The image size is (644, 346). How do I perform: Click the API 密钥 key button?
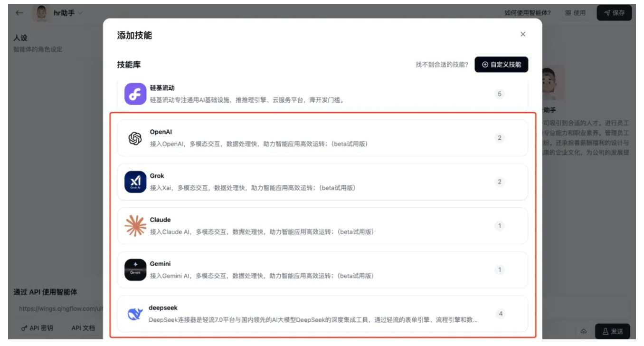[38, 328]
